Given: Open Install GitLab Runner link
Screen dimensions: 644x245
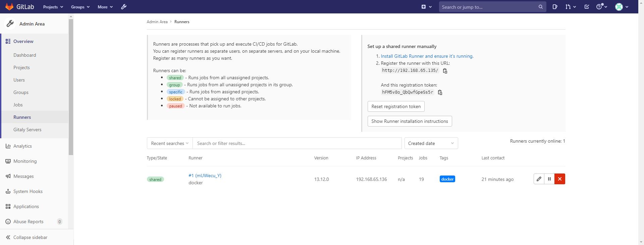Looking at the screenshot, I should click(427, 56).
